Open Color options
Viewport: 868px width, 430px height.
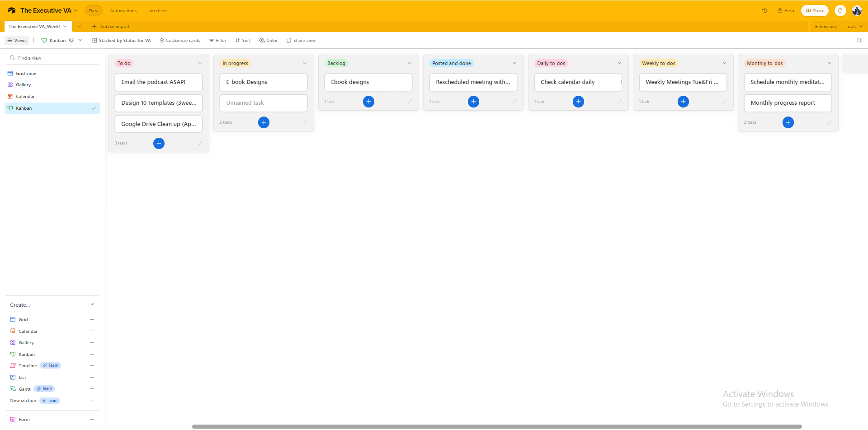tap(269, 40)
